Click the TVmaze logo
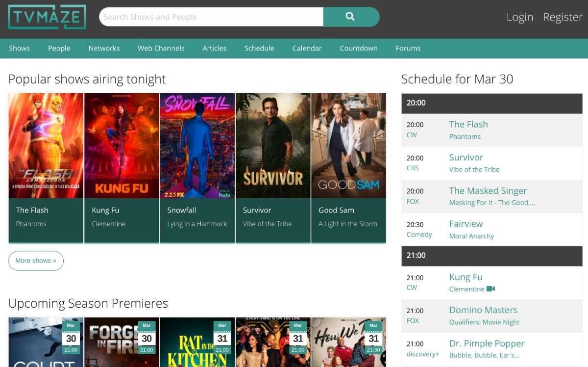This screenshot has height=367, width=588. point(47,17)
